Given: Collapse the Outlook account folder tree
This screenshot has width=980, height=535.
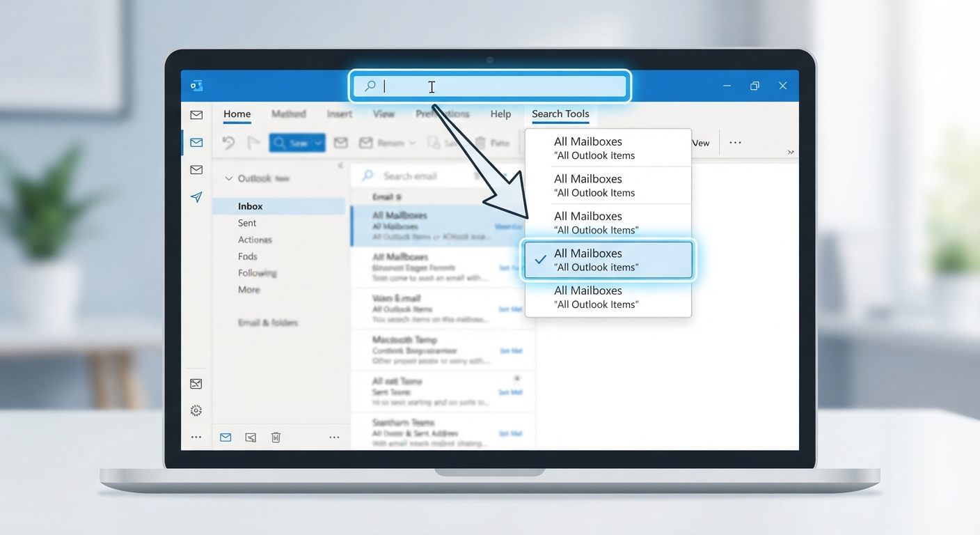Looking at the screenshot, I should [x=228, y=179].
